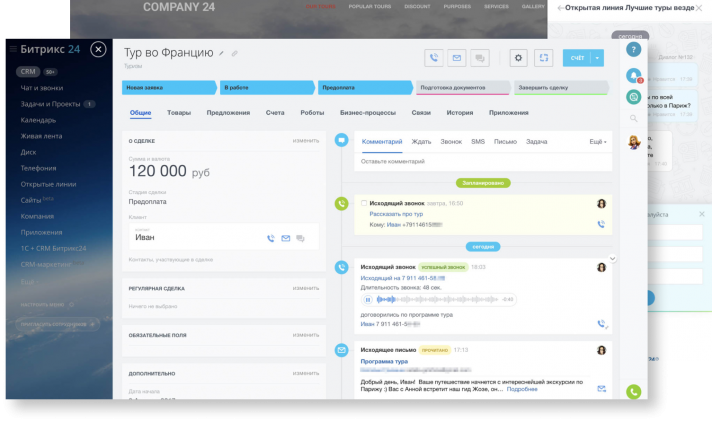Collapse today's call entry with chevron
Screen dimensions: 712x422
pos(612,258)
